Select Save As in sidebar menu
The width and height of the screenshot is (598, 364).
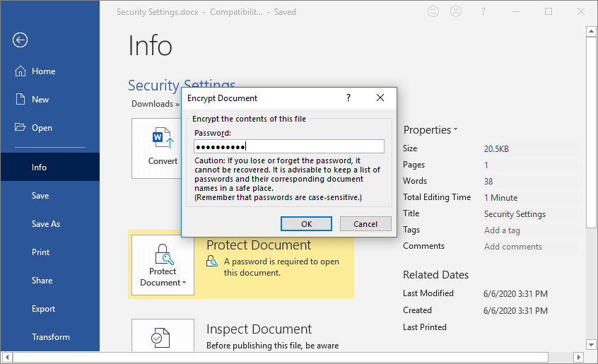pos(46,224)
